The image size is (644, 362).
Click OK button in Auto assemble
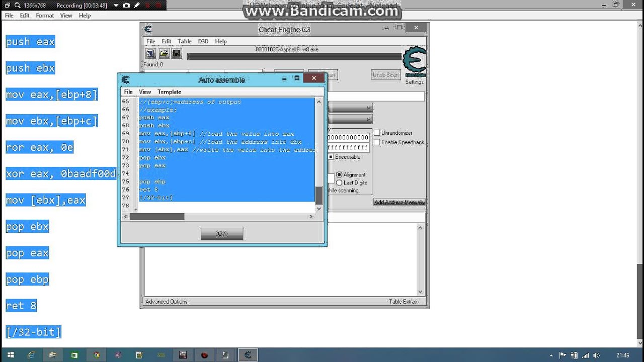click(x=222, y=233)
